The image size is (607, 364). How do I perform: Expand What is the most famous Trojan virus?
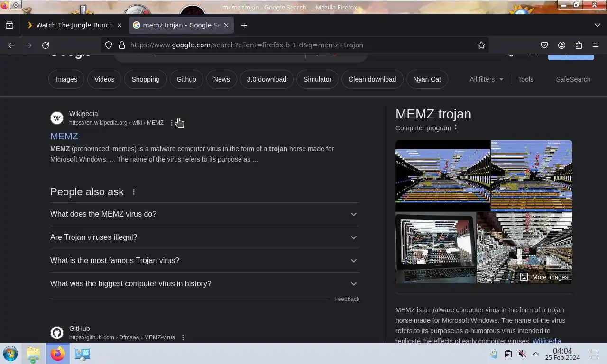pos(205,261)
